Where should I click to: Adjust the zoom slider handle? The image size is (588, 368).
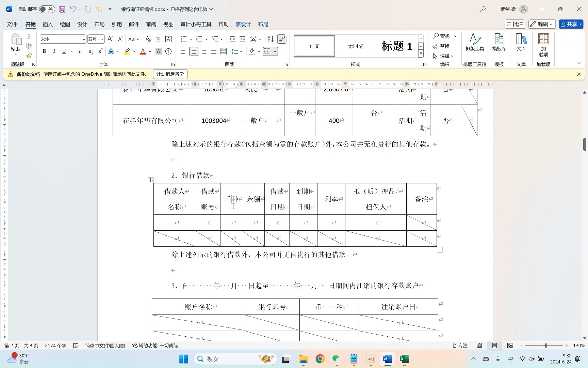(545, 346)
